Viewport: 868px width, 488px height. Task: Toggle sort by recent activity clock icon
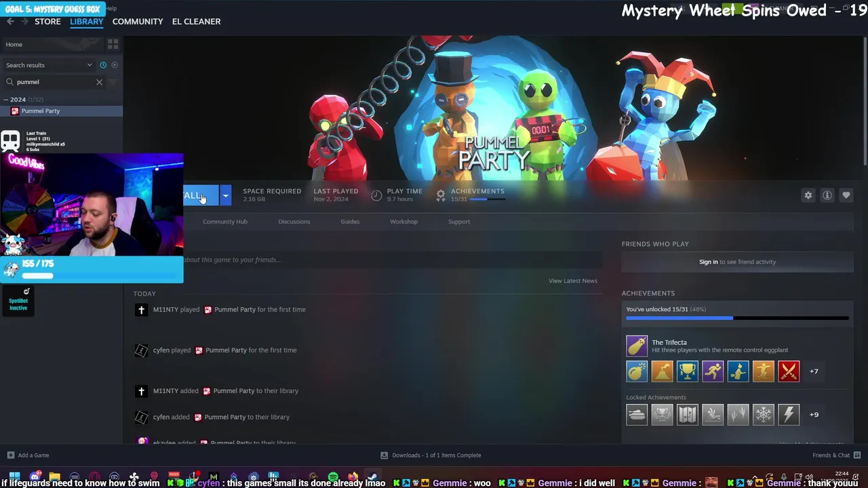103,65
